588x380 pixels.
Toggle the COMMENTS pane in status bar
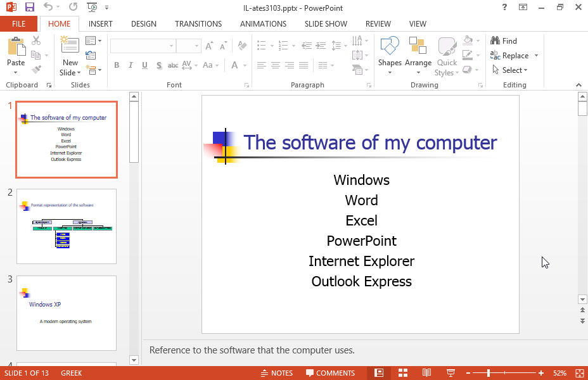coord(330,373)
